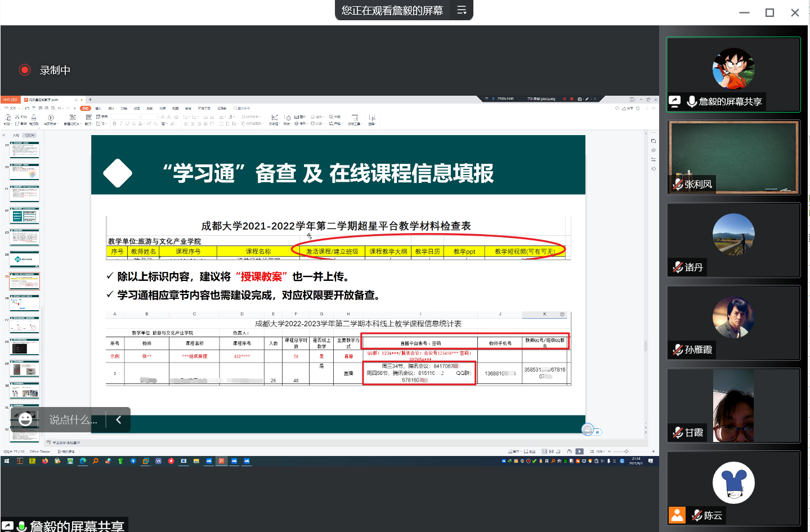Click the slideshow play button in status bar
The width and height of the screenshot is (810, 532).
click(x=579, y=451)
